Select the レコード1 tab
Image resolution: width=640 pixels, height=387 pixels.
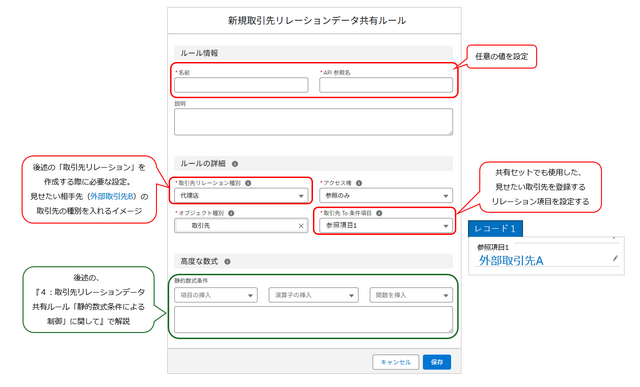point(495,229)
